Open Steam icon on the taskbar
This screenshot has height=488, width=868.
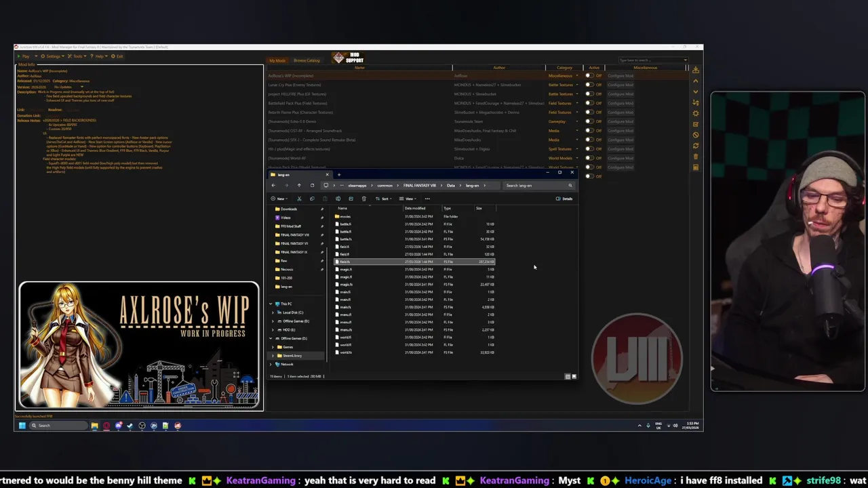coord(130,426)
